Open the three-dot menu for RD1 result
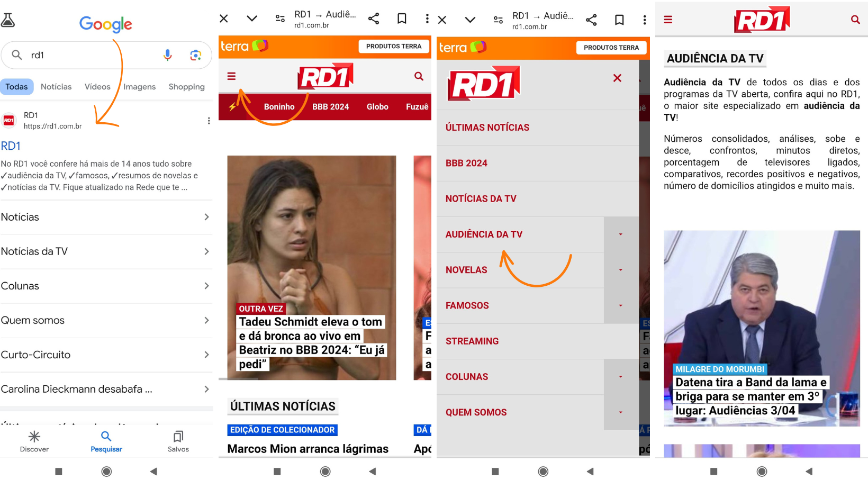The height and width of the screenshot is (489, 868). tap(209, 121)
